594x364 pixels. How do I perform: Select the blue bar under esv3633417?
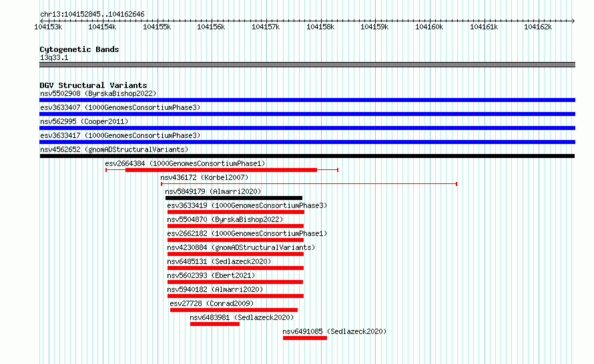point(307,142)
